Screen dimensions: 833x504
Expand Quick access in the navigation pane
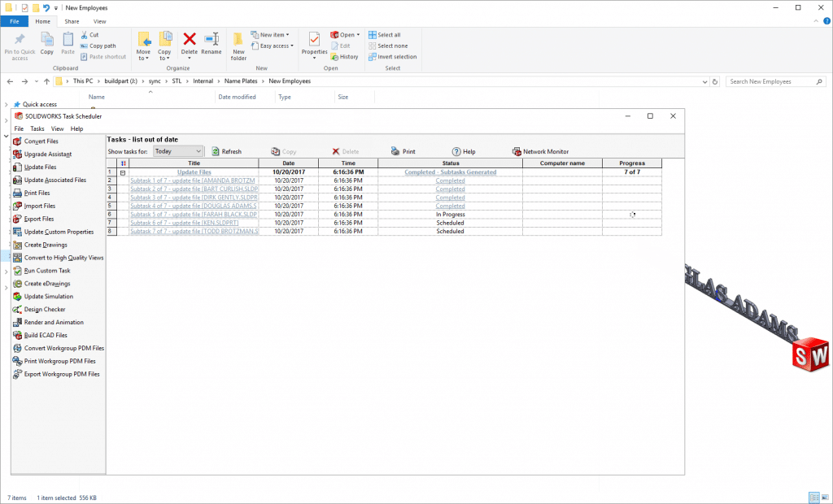[6, 105]
